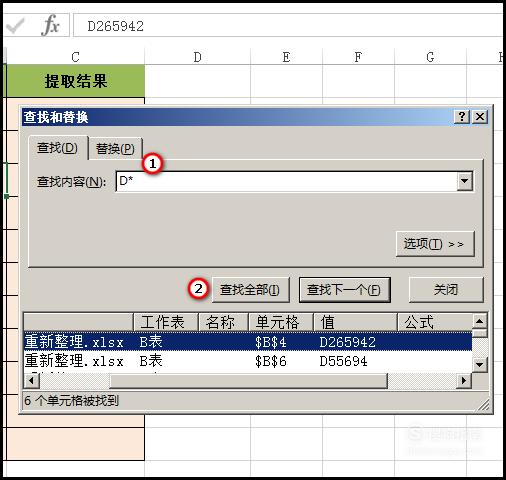Click results list scroll up arrow
The height and width of the screenshot is (480, 506).
(x=480, y=321)
